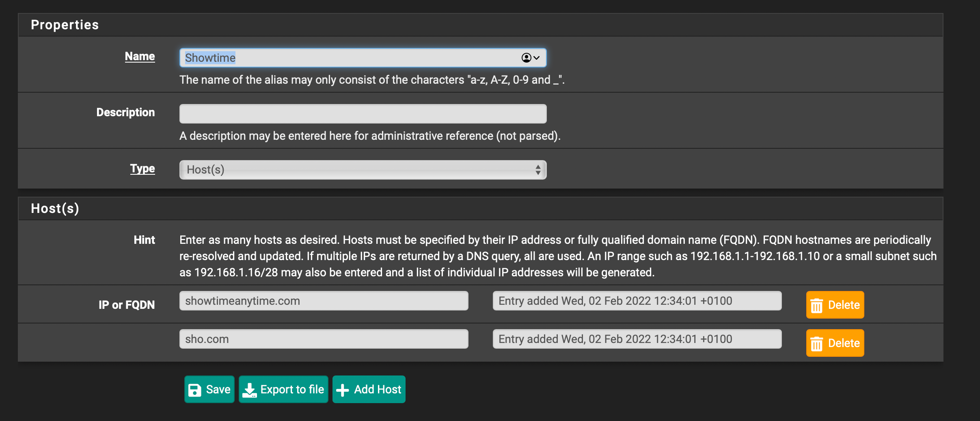The image size is (980, 421).
Task: Click the underlined Type label
Action: 142,169
